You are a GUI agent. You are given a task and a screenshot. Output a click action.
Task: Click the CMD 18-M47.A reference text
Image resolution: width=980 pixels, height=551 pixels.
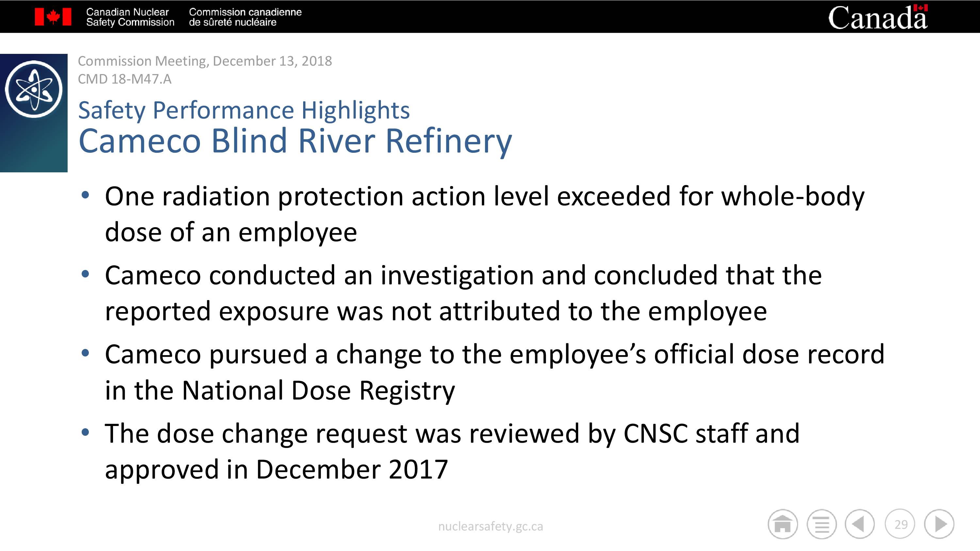[124, 79]
